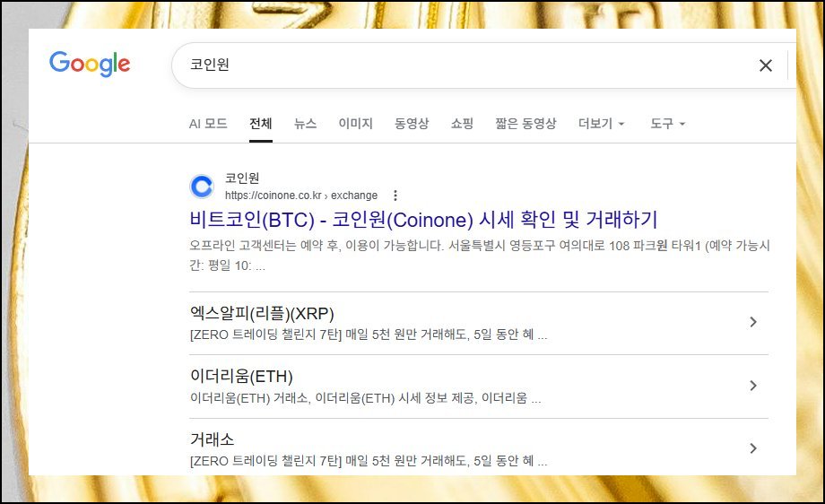Image resolution: width=825 pixels, height=504 pixels.
Task: Click the https://coinone.co.kr › exchange URL
Action: 301,196
